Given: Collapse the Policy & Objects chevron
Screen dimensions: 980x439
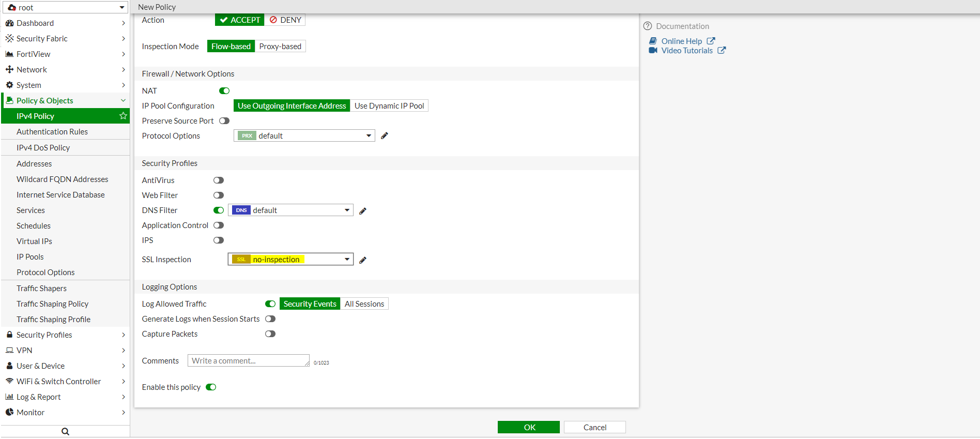Looking at the screenshot, I should (x=124, y=101).
